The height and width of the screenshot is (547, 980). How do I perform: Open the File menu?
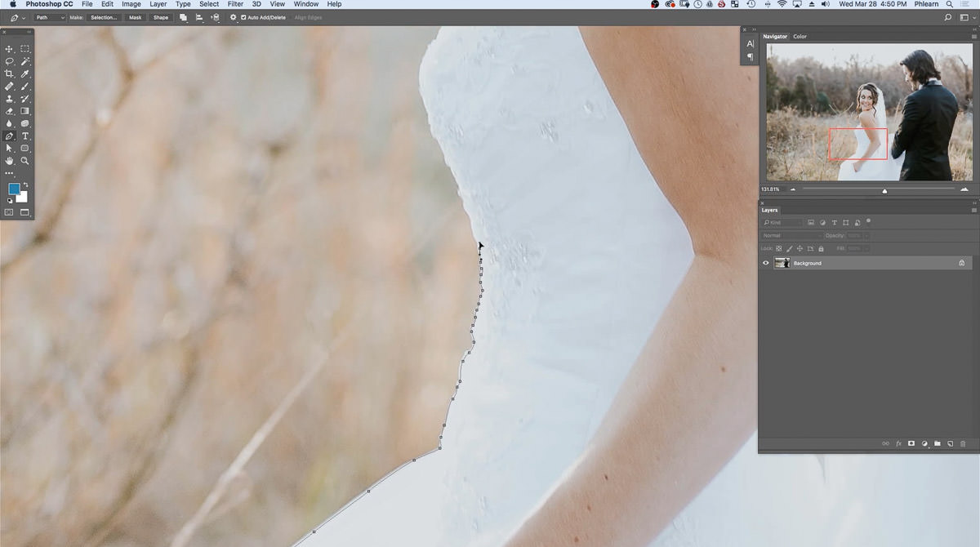tap(87, 4)
